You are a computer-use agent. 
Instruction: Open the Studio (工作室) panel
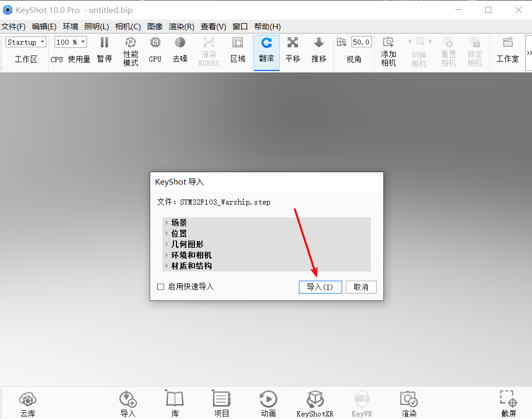tap(508, 42)
